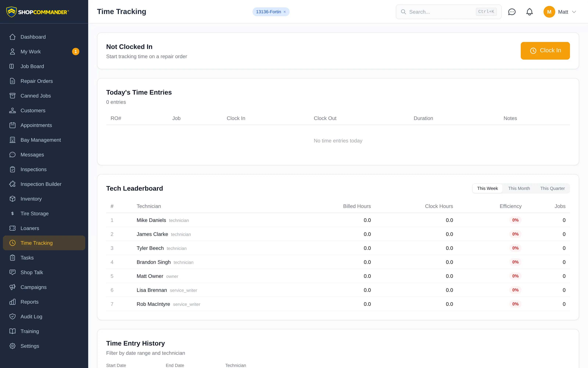Click Rob MacIntyre in leaderboard
The height and width of the screenshot is (368, 588).
tap(153, 304)
